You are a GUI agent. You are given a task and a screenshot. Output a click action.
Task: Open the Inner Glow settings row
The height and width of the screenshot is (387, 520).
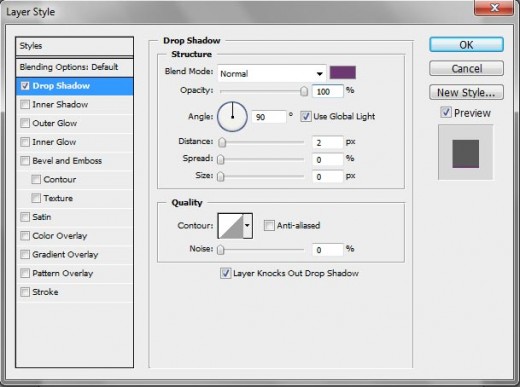pyautogui.click(x=74, y=142)
